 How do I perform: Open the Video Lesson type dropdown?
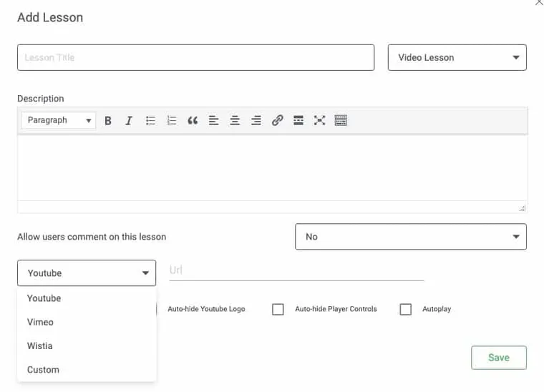(x=457, y=57)
